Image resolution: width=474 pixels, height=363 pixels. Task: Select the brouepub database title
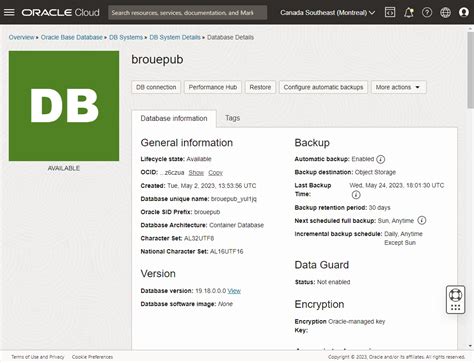point(157,59)
